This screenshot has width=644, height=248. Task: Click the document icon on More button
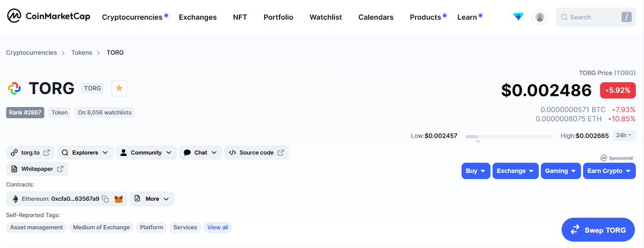pyautogui.click(x=137, y=199)
